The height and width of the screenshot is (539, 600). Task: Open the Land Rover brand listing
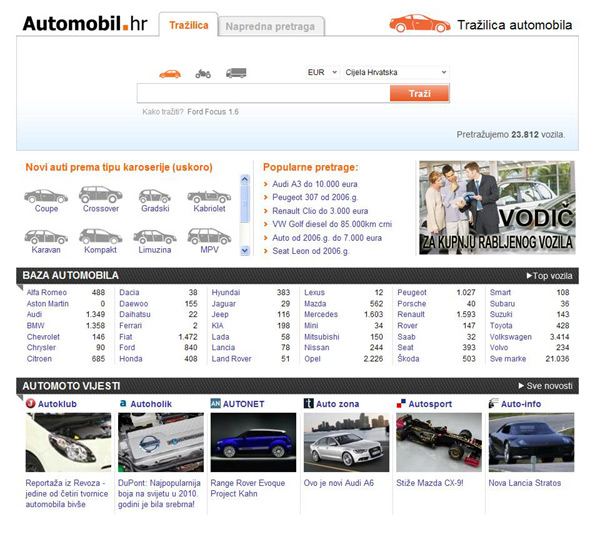tap(231, 359)
